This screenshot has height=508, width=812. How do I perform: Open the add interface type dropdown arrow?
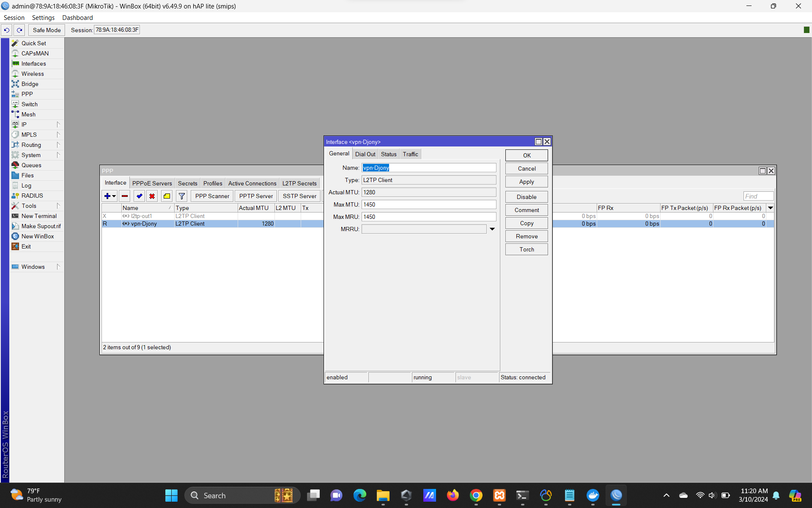pyautogui.click(x=114, y=196)
